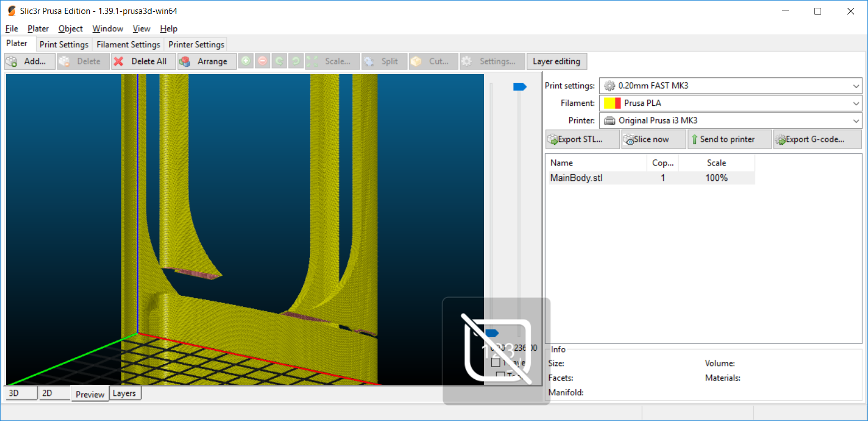Click the lower layer-range slider handle
The height and width of the screenshot is (421, 868).
click(492, 333)
